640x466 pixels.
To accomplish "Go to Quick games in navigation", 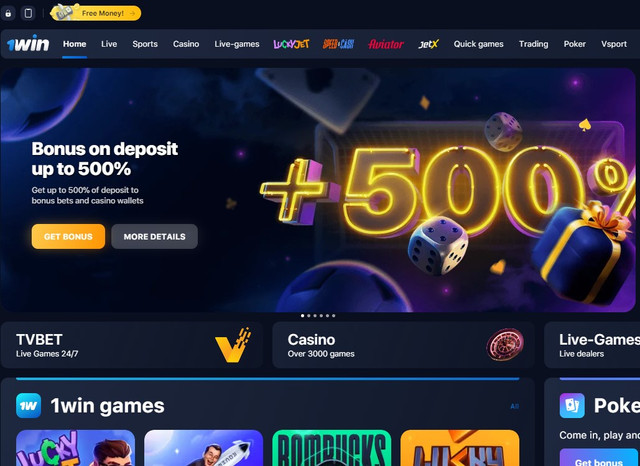I will pos(478,44).
